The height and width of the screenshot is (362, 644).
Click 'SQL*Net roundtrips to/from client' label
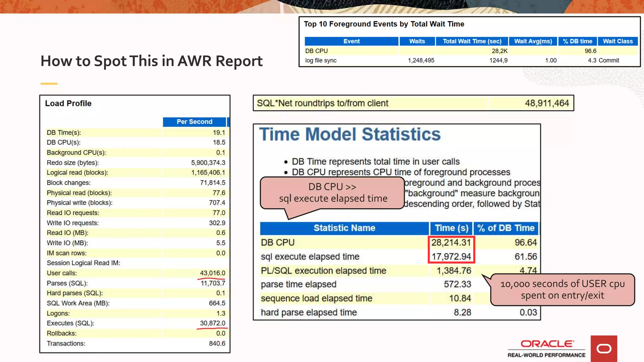coord(323,103)
